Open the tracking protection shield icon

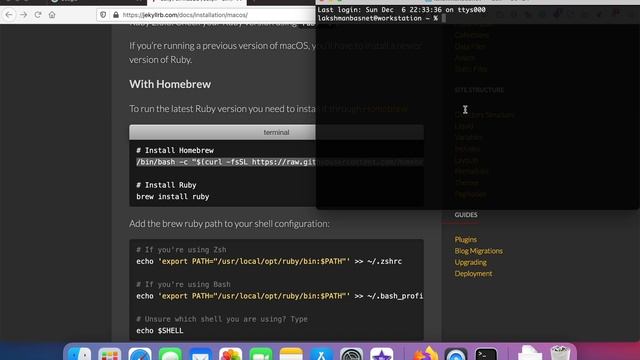point(103,15)
